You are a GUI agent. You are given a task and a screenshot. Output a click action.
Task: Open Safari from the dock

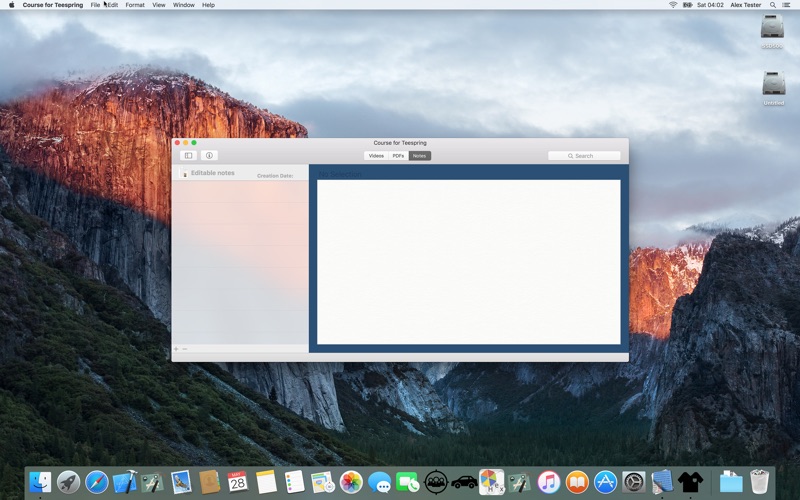(x=96, y=482)
